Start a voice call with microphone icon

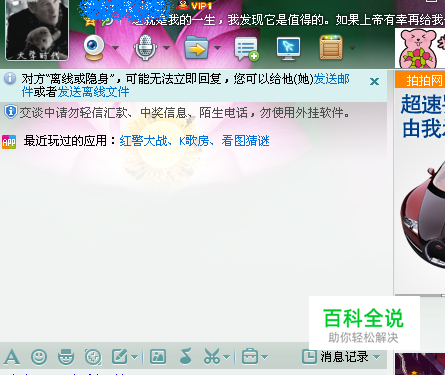(145, 48)
